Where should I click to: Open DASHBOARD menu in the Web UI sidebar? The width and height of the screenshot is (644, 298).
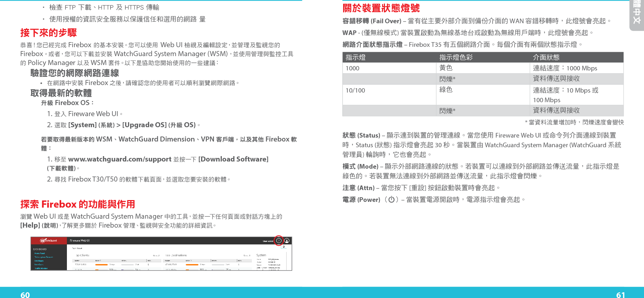coord(40,249)
